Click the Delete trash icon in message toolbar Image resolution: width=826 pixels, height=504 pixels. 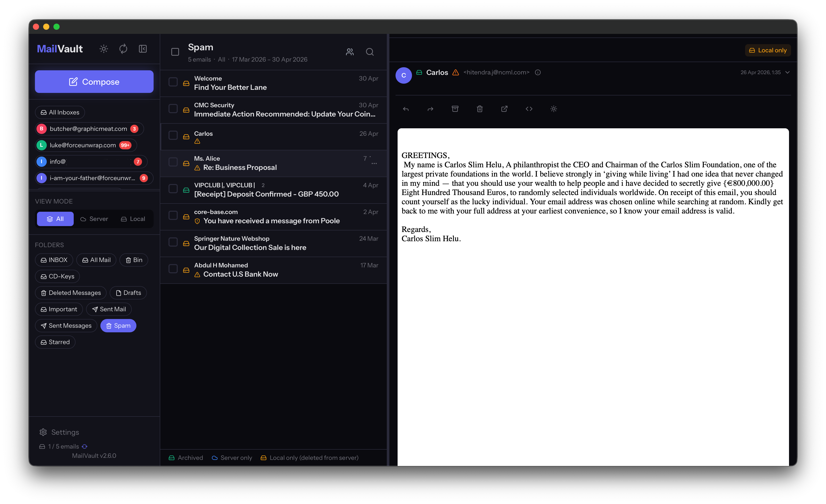[x=480, y=109]
